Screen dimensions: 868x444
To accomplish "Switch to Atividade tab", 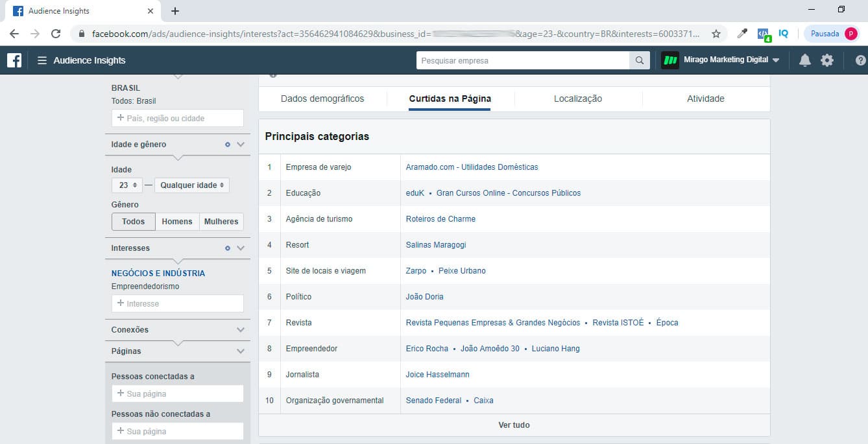I will (706, 99).
